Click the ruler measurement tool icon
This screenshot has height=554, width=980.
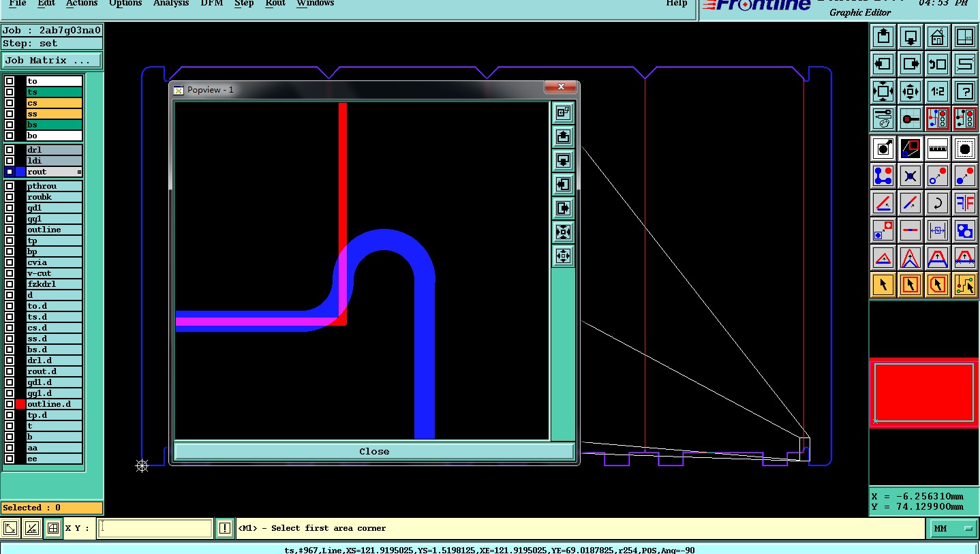pyautogui.click(x=938, y=148)
